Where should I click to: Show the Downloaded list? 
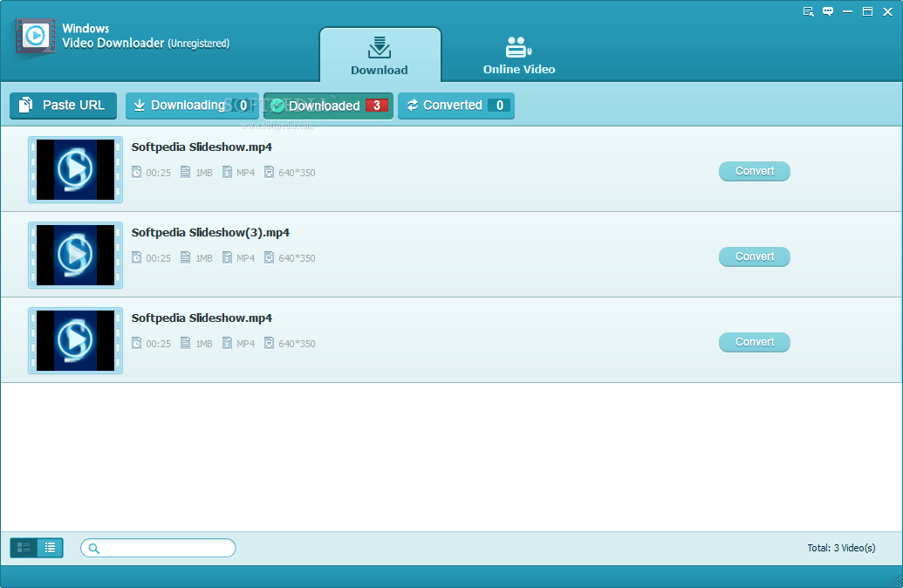pyautogui.click(x=328, y=106)
